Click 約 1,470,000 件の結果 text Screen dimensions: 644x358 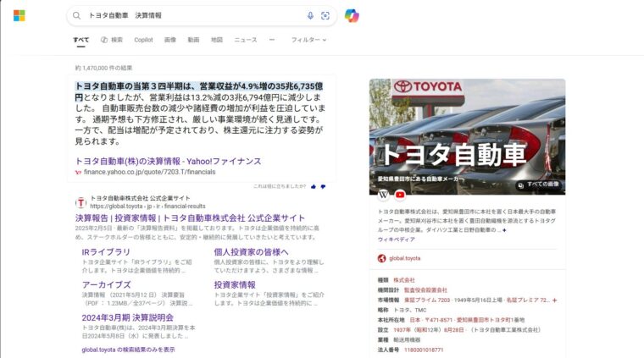pos(103,68)
